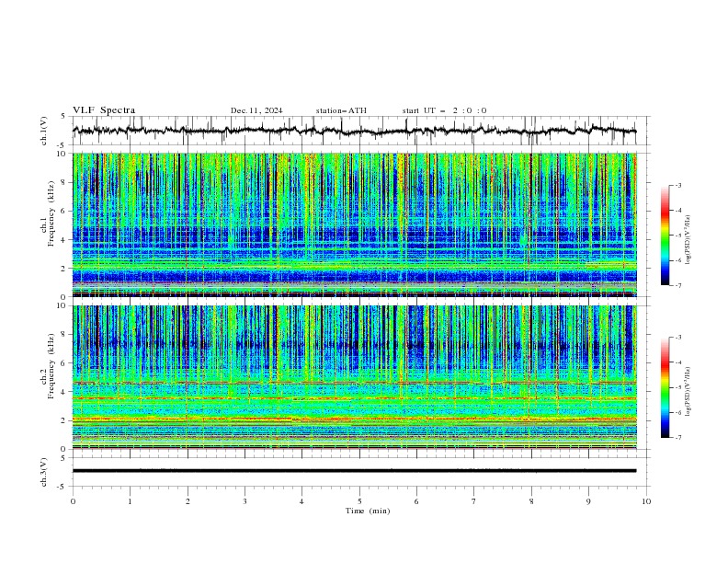This screenshot has height=563, width=728.
Task: Click the ch.2 color scale bar
Action: coord(665,387)
